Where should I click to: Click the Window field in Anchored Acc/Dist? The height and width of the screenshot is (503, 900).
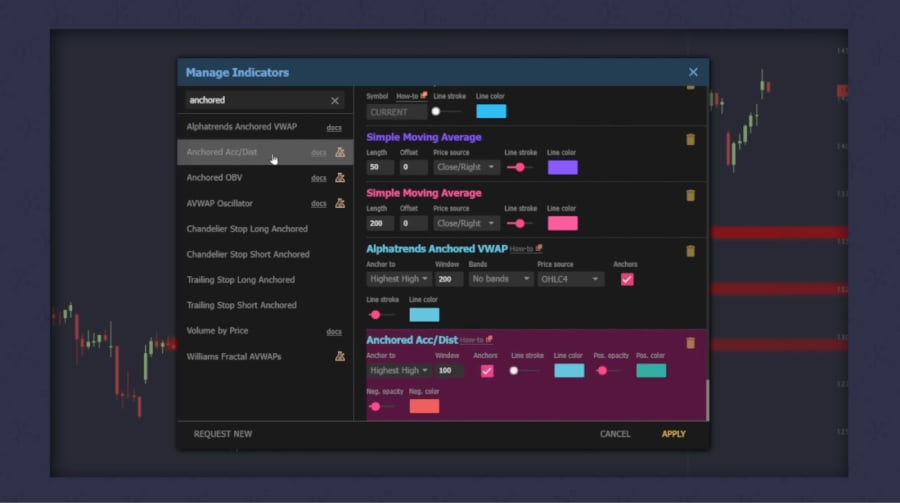click(x=449, y=370)
